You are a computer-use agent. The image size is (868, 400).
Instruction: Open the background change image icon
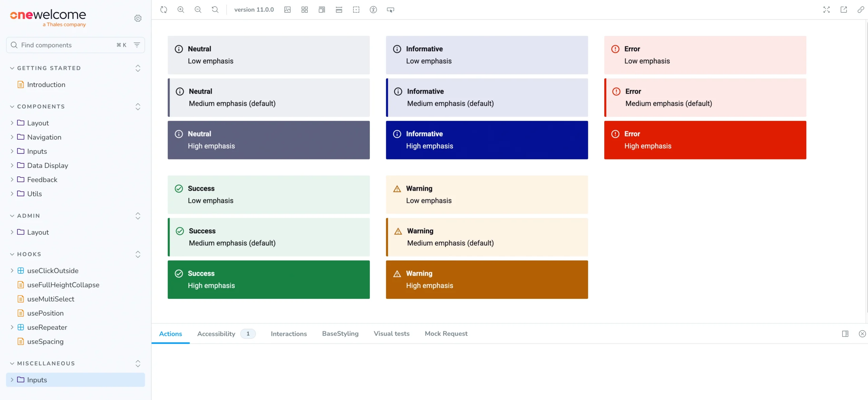click(x=288, y=9)
